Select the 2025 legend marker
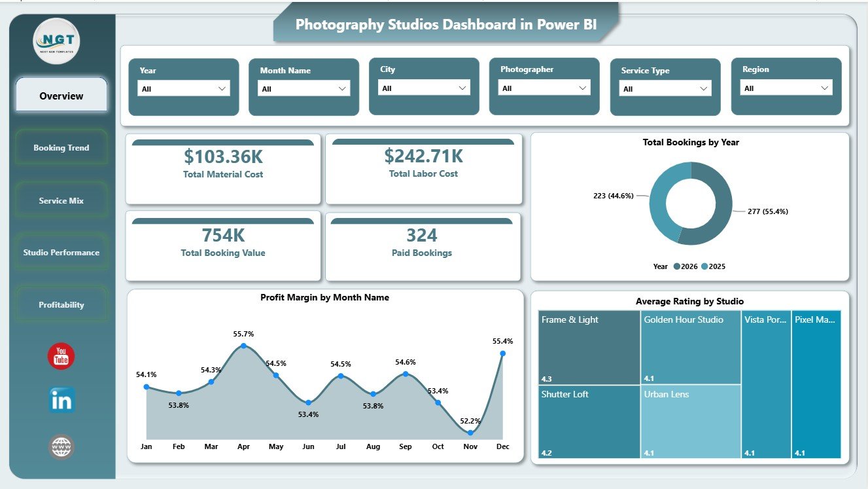 704,266
